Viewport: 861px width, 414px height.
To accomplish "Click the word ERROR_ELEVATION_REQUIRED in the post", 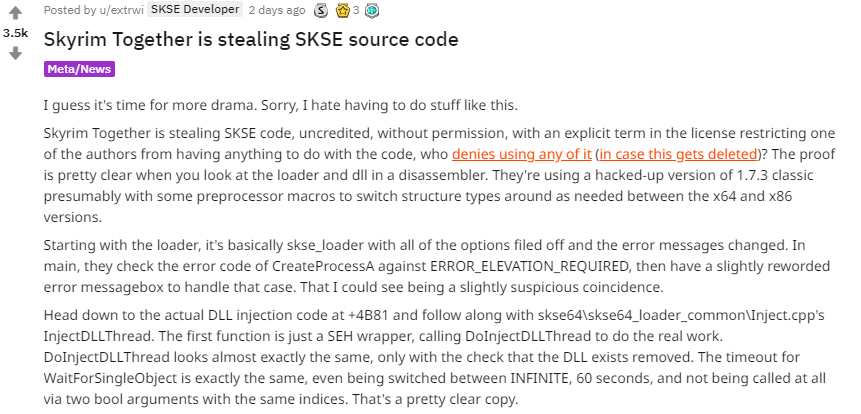I will 529,266.
